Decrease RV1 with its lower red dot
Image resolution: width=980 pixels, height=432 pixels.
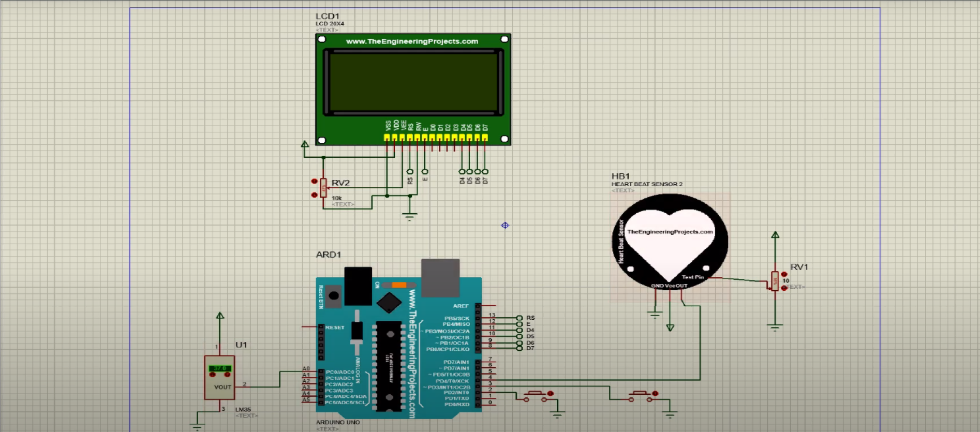784,288
